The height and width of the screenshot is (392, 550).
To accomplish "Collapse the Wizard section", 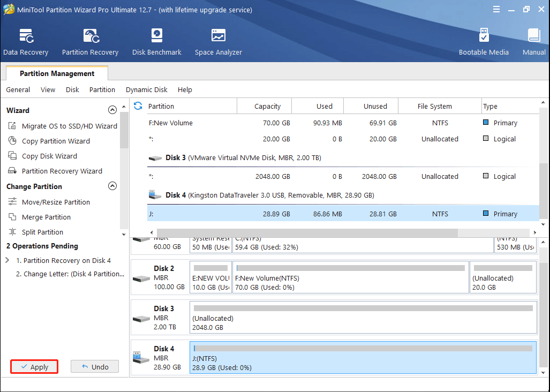I will pos(112,109).
